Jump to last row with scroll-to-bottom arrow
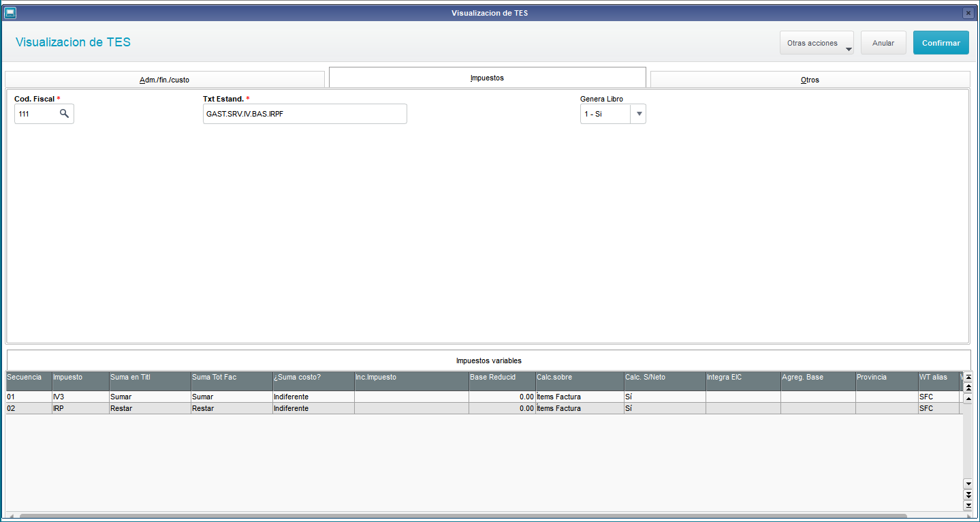 [x=968, y=505]
